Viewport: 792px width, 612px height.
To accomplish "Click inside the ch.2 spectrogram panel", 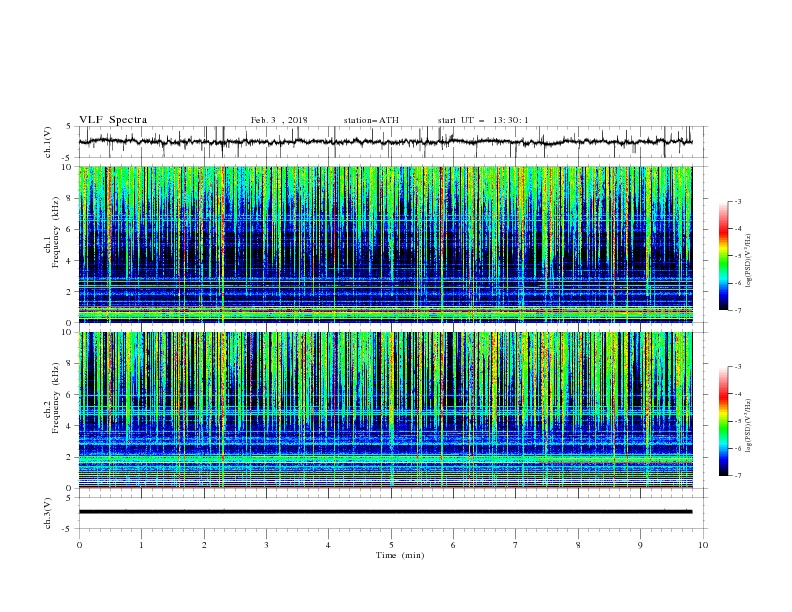I will tap(385, 410).
